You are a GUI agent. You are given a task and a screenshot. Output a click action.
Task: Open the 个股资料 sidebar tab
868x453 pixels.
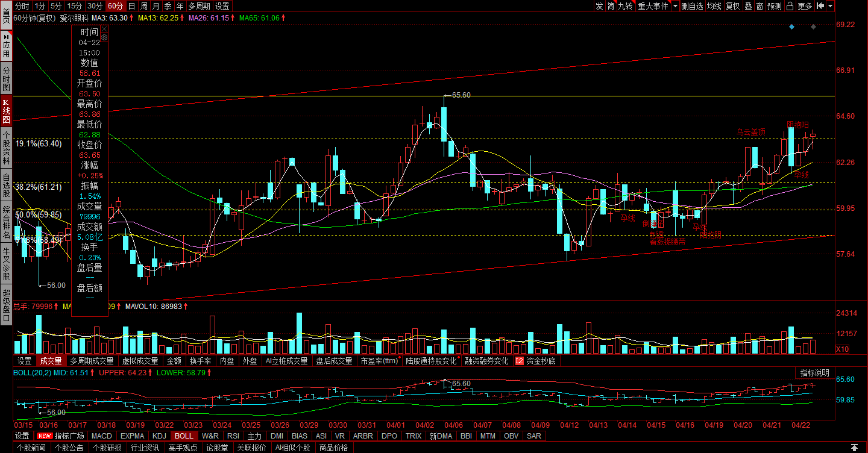[6, 149]
